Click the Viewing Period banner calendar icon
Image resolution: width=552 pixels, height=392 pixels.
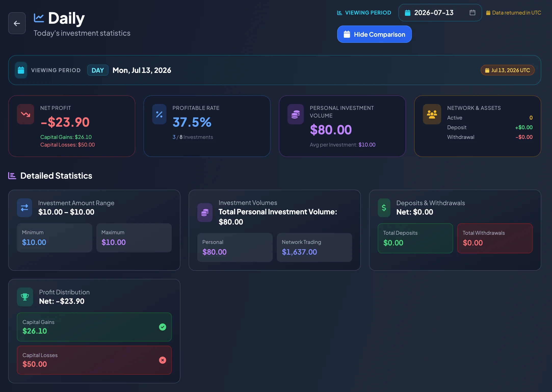(21, 70)
